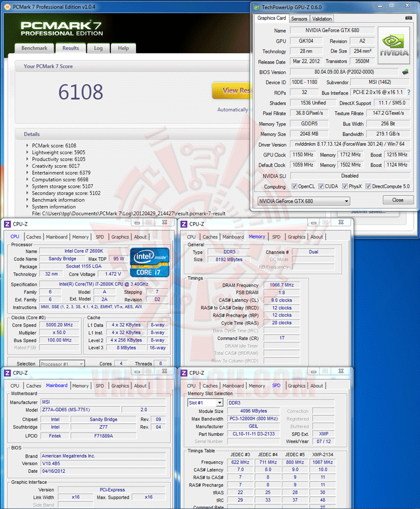
Task: Click GPU-Z screenshot camera icon
Action: (x=409, y=18)
